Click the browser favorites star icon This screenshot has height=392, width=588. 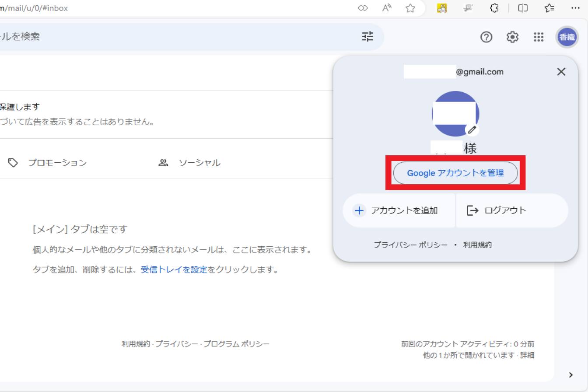[410, 8]
